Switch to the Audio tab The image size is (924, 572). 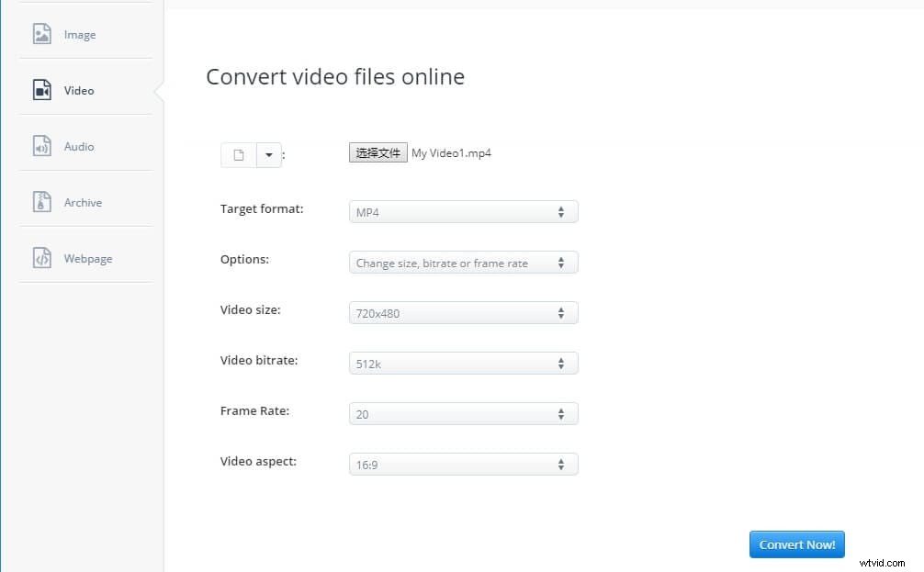point(79,146)
